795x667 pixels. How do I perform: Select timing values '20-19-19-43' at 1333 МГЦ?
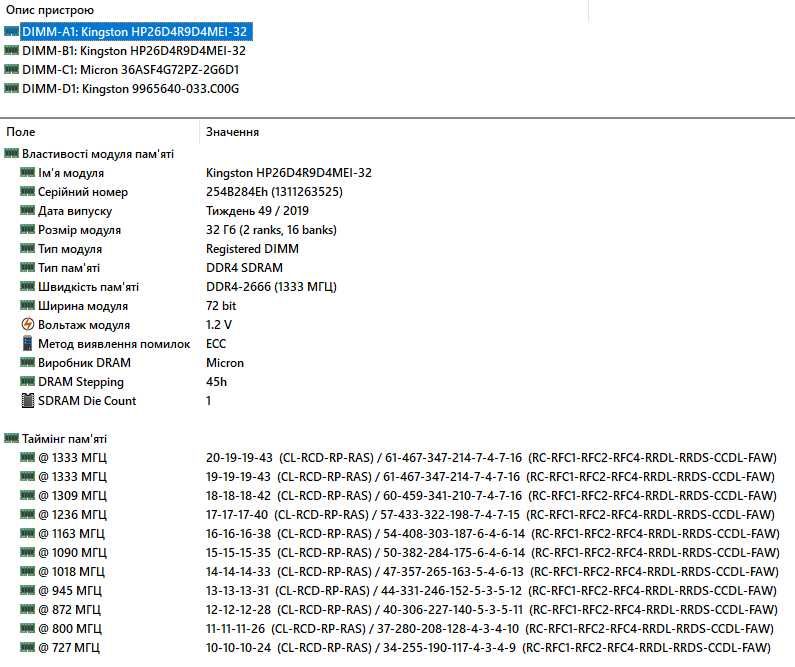239,458
